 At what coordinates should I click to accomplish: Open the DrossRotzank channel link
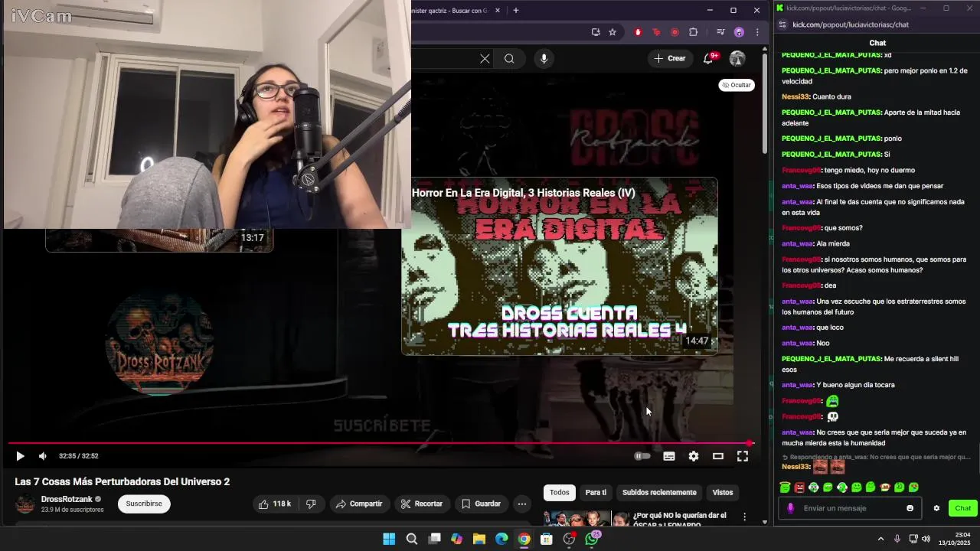tap(67, 499)
